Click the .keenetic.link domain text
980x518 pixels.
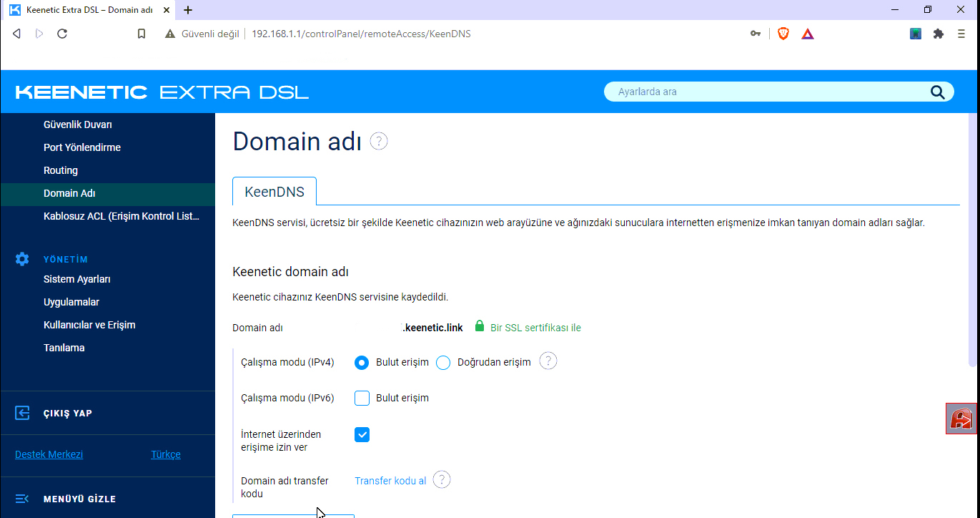432,327
